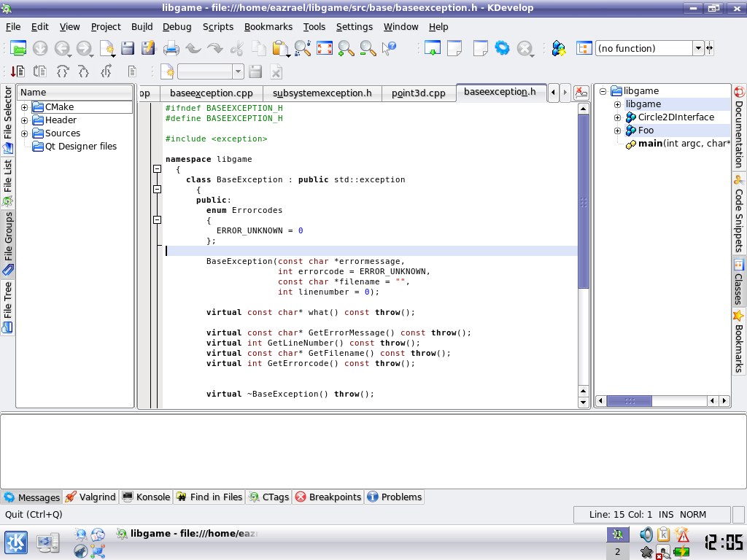Show the Problems panel tab
The width and height of the screenshot is (747, 560).
(395, 497)
